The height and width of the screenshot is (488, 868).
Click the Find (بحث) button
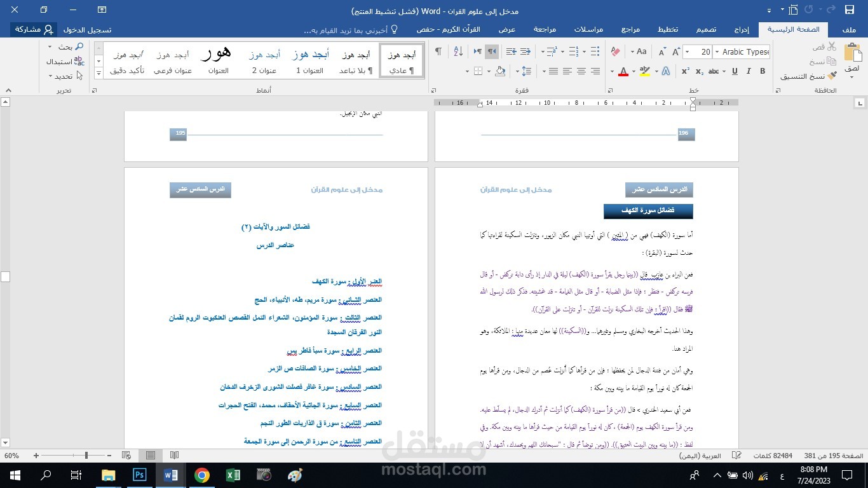point(70,46)
